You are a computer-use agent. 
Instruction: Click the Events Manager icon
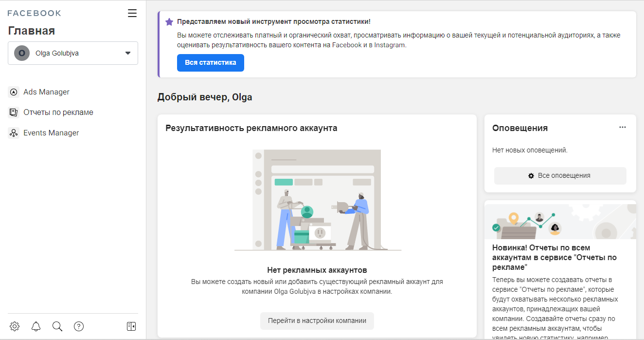tap(14, 133)
